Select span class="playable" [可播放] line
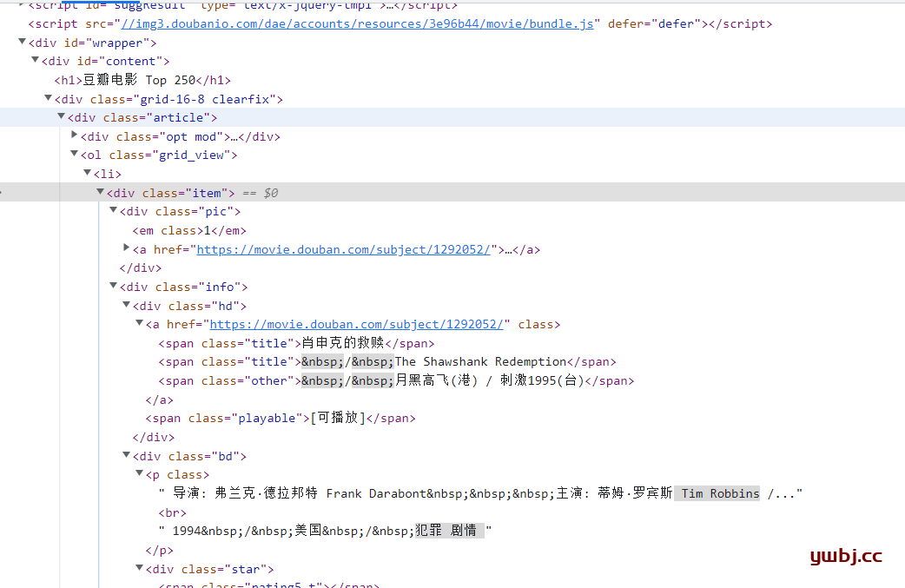The height and width of the screenshot is (588, 905). [281, 419]
